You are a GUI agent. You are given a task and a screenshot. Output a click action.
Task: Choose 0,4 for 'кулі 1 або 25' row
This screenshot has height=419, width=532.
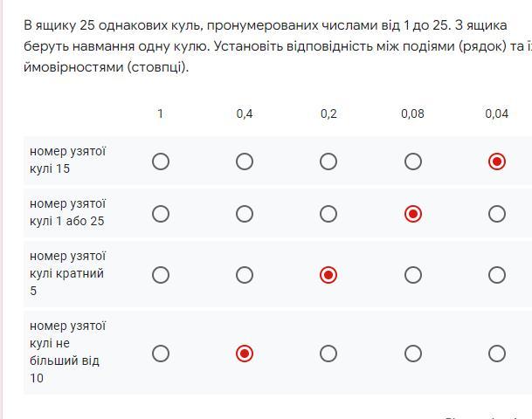click(245, 214)
